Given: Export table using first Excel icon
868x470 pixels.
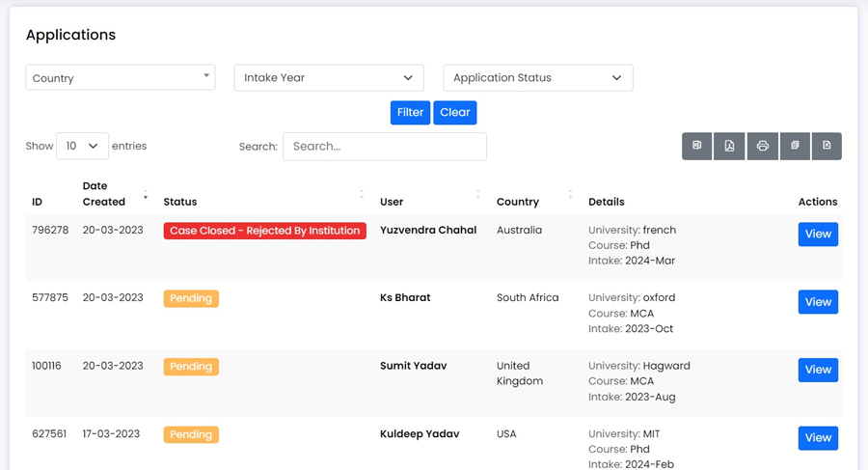Looking at the screenshot, I should (x=697, y=147).
